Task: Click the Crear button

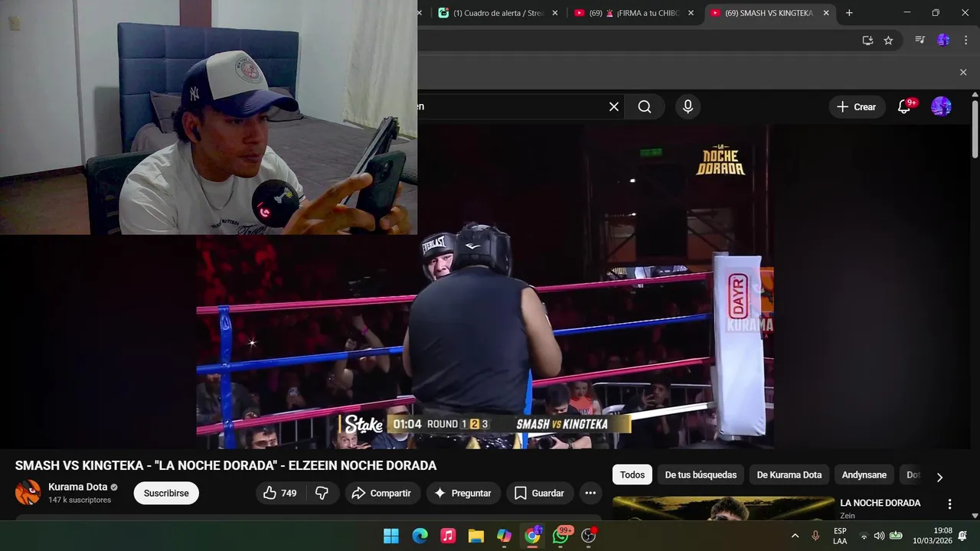Action: pyautogui.click(x=857, y=107)
